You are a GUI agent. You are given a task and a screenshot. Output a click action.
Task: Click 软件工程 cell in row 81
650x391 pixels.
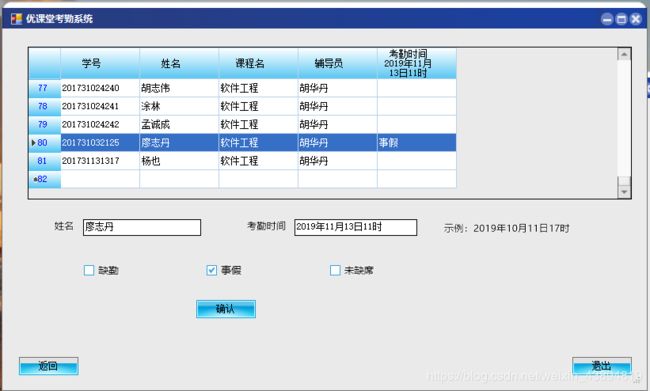[x=258, y=161]
